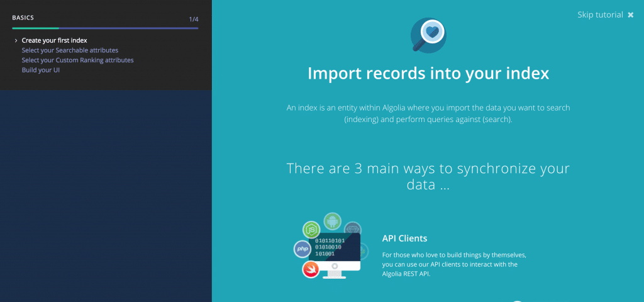Click the 1/4 step counter
Viewport: 644px width, 302px height.
194,20
